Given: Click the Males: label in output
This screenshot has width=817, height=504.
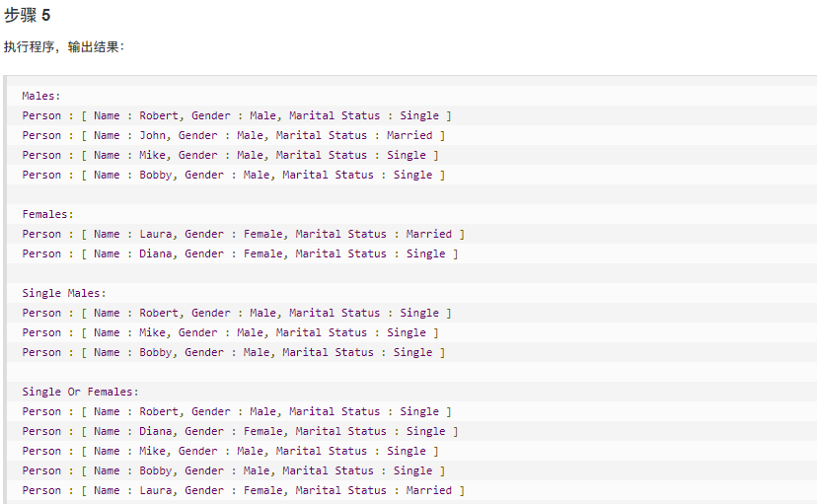Looking at the screenshot, I should coord(41,96).
